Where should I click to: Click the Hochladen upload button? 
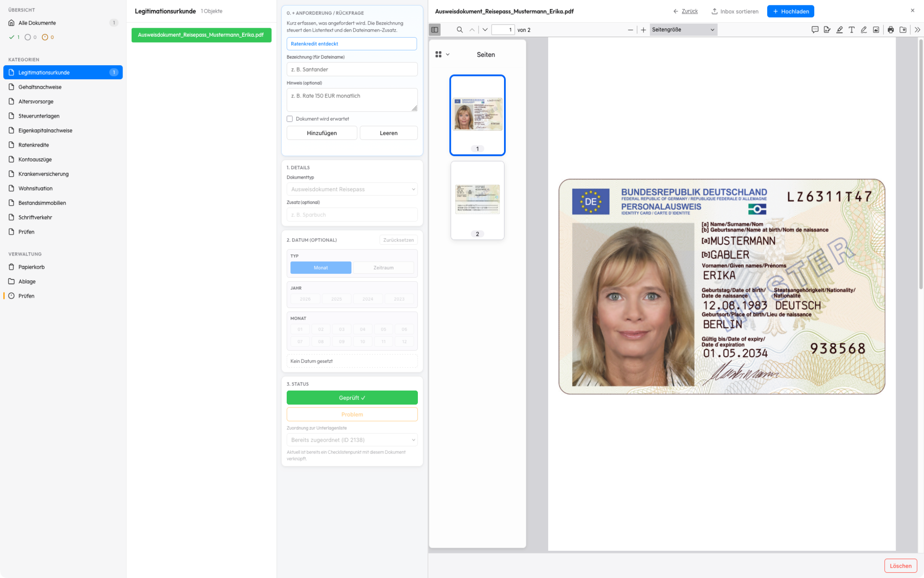[790, 12]
